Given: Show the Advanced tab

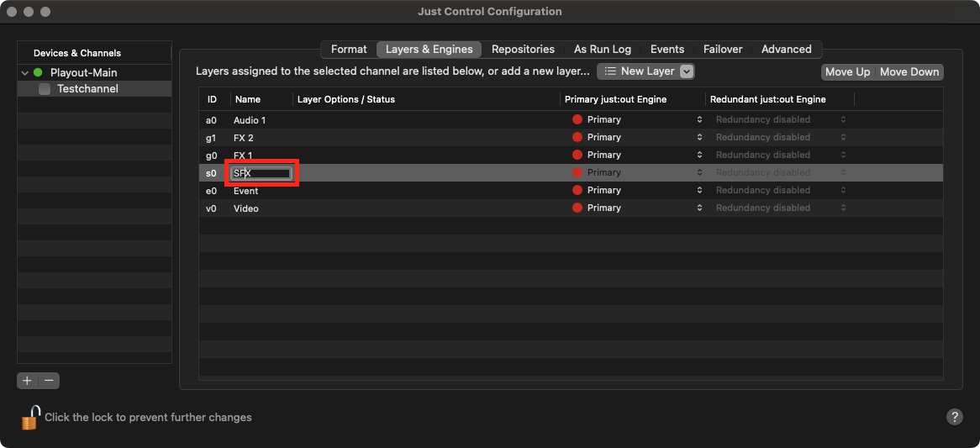Looking at the screenshot, I should point(786,50).
